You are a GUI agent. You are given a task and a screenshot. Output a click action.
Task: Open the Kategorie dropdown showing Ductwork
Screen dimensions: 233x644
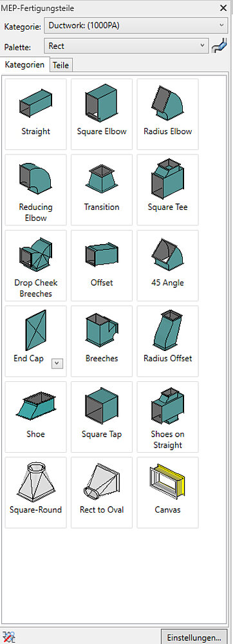pos(136,25)
